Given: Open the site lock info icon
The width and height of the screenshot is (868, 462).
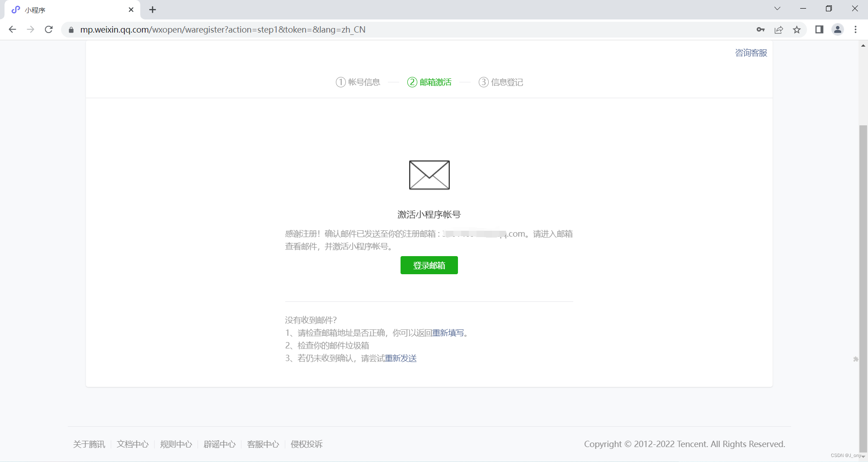Looking at the screenshot, I should coord(71,30).
